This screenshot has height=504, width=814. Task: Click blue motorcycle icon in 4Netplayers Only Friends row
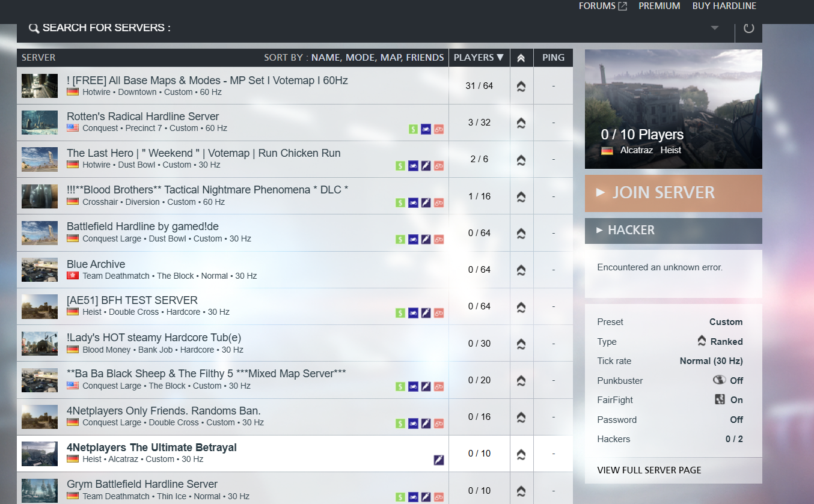[413, 424]
